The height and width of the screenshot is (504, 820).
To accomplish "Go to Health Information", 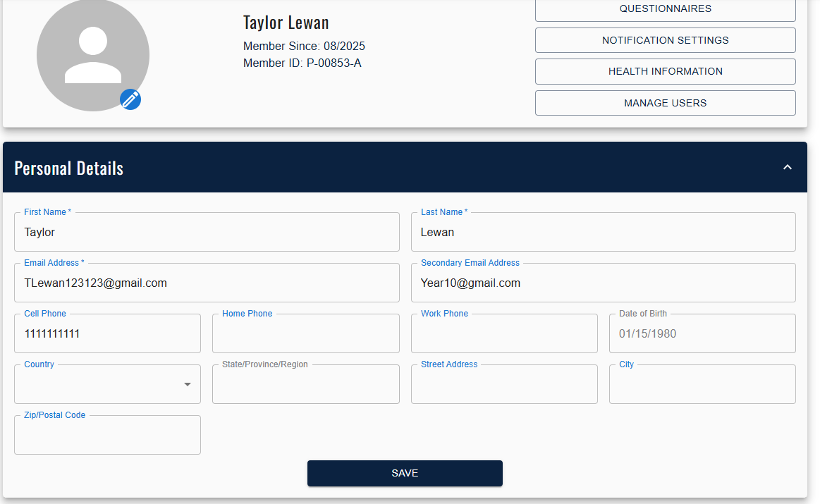I will click(x=665, y=71).
